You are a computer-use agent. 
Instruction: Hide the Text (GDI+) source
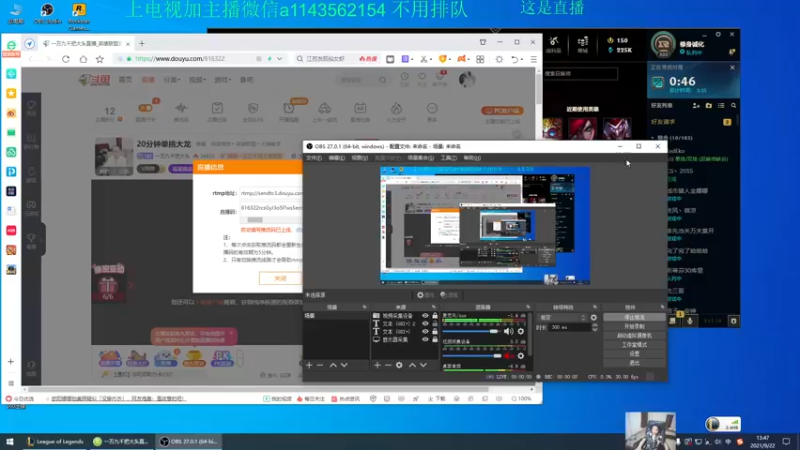pyautogui.click(x=425, y=332)
